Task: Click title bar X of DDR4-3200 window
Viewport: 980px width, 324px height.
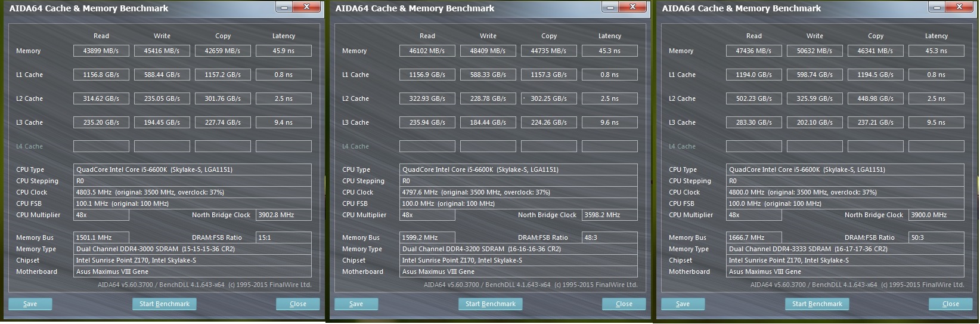Action: 632,8
